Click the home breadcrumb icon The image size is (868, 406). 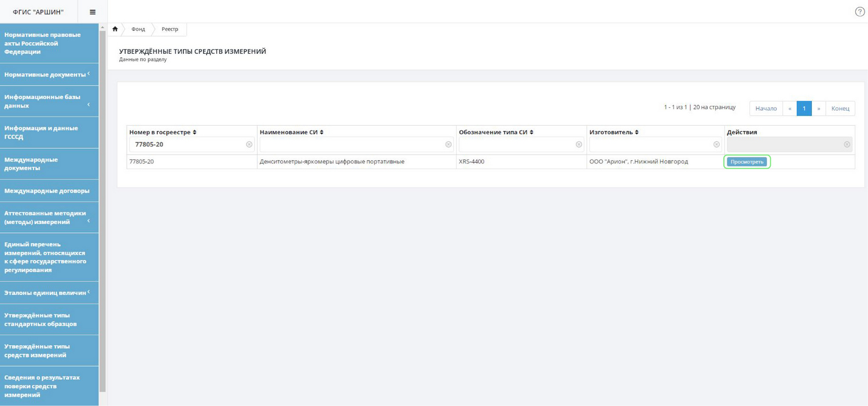coord(115,29)
